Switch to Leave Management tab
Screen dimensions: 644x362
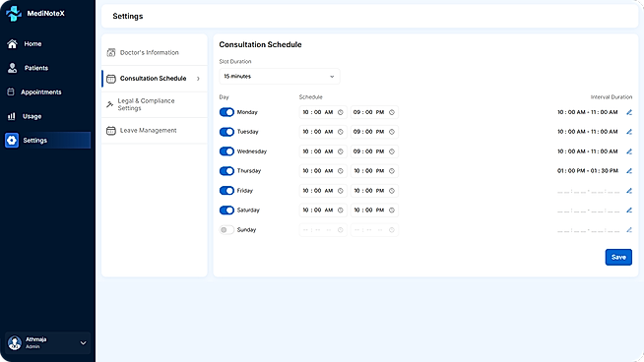click(x=155, y=131)
